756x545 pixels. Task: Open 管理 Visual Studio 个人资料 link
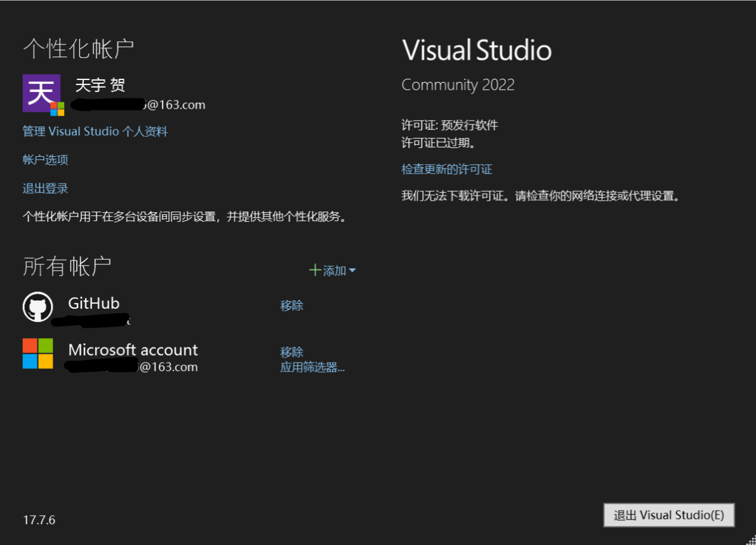pos(95,131)
